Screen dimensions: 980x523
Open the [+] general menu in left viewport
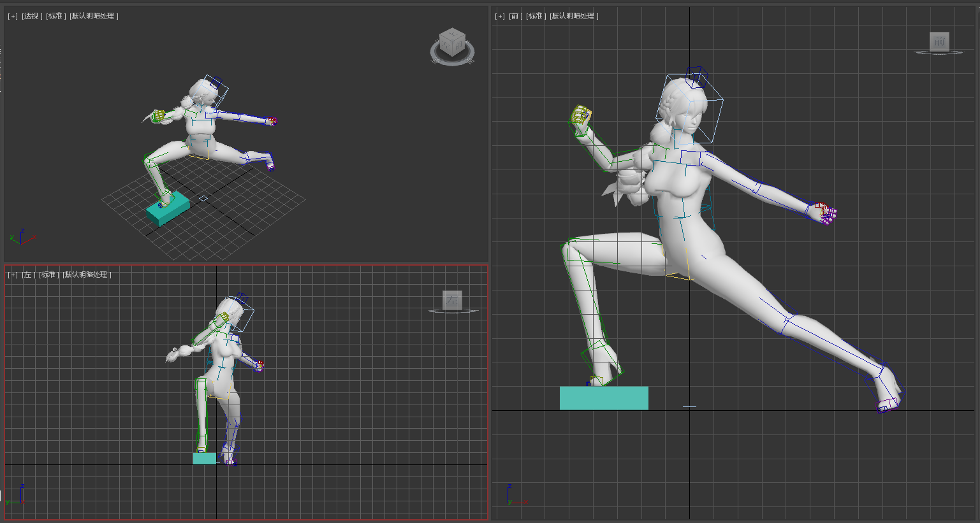tap(13, 275)
